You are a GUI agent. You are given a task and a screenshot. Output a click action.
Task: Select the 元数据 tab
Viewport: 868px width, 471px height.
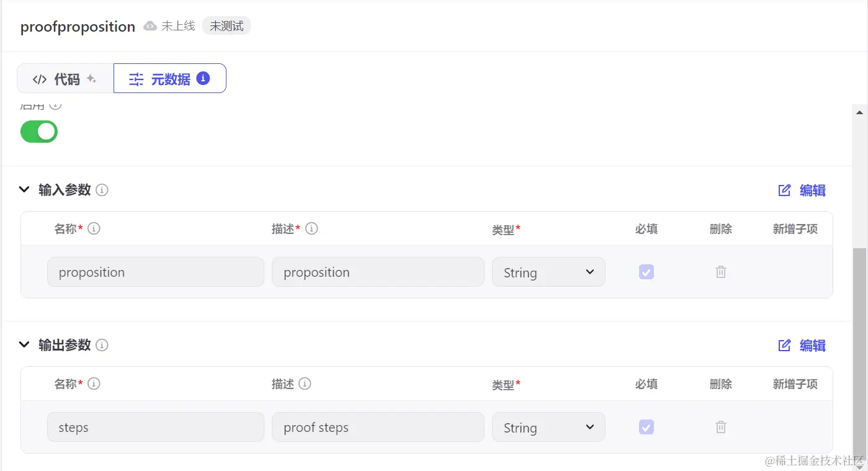[169, 79]
